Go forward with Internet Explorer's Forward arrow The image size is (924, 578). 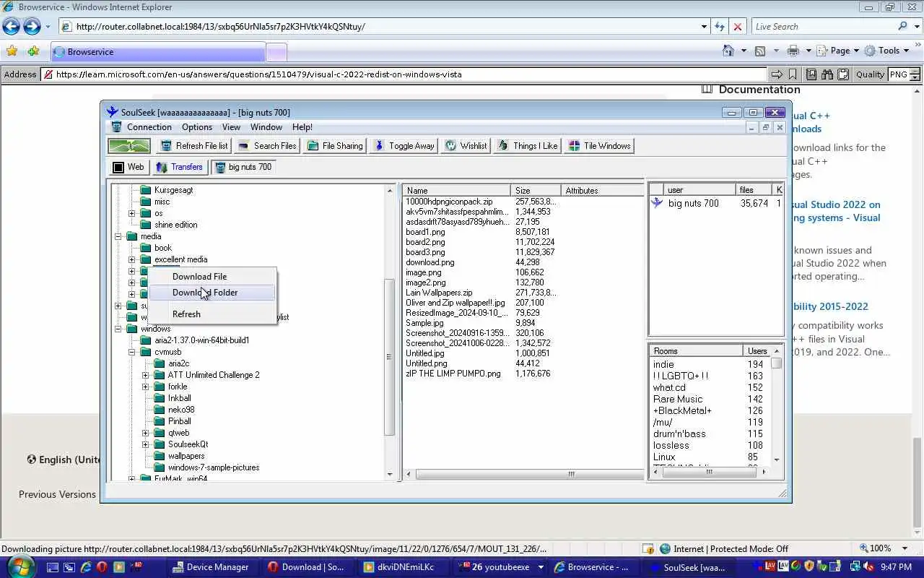click(x=32, y=27)
